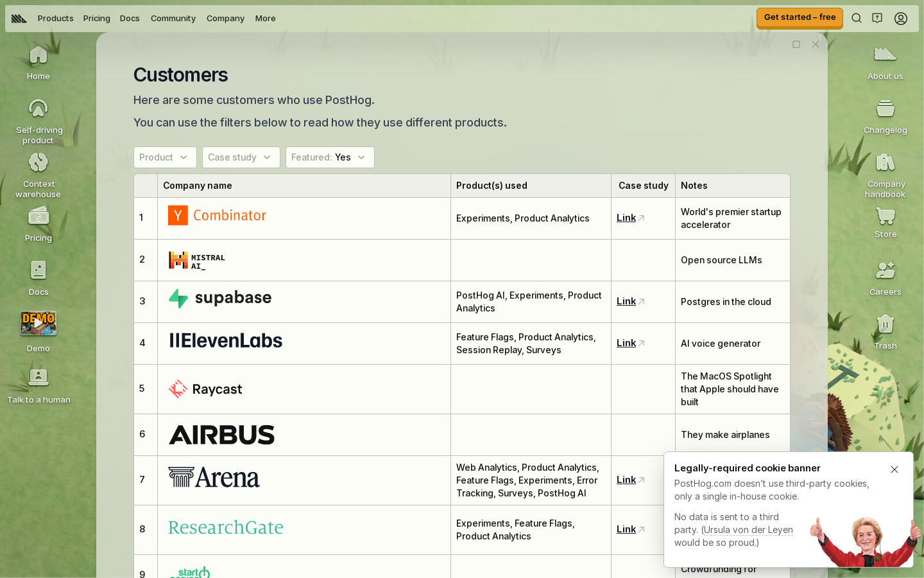Viewport: 924px width, 578px height.
Task: Click the Raycast logo
Action: click(x=205, y=389)
